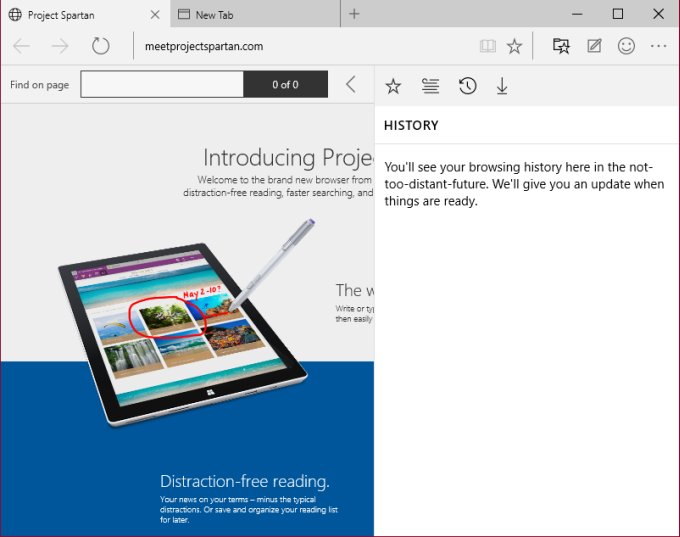Add page to favorites with star icon

514,46
